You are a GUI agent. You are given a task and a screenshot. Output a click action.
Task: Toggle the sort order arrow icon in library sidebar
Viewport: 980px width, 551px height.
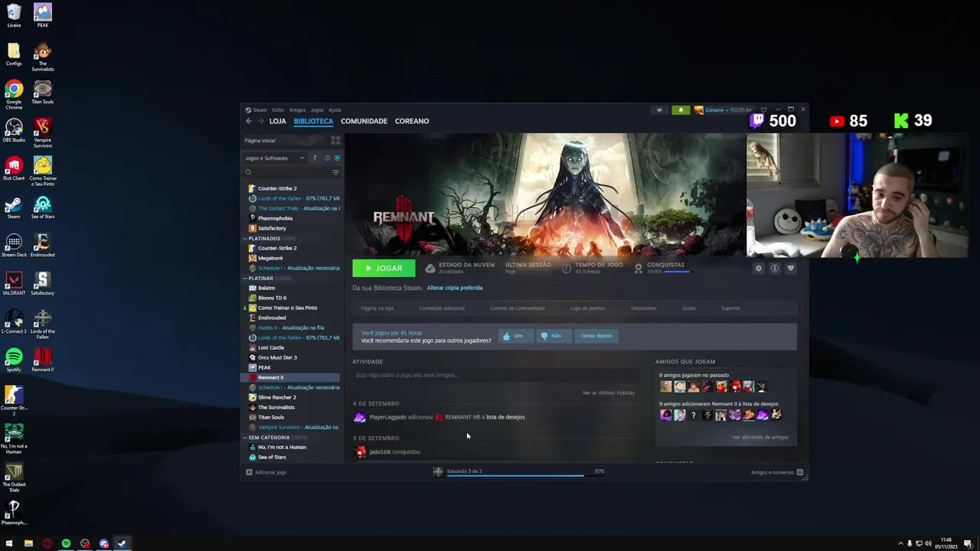pos(315,158)
